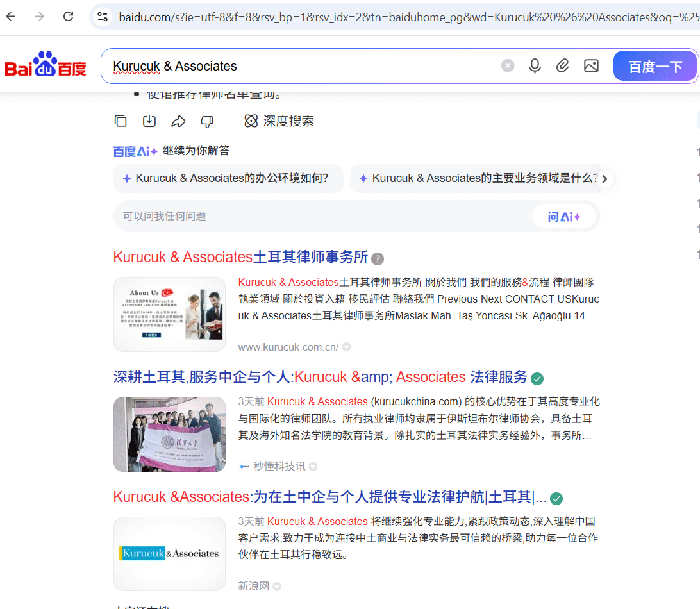Share the AI answer with arrow icon
Viewport: 700px width, 609px height.
(x=178, y=121)
